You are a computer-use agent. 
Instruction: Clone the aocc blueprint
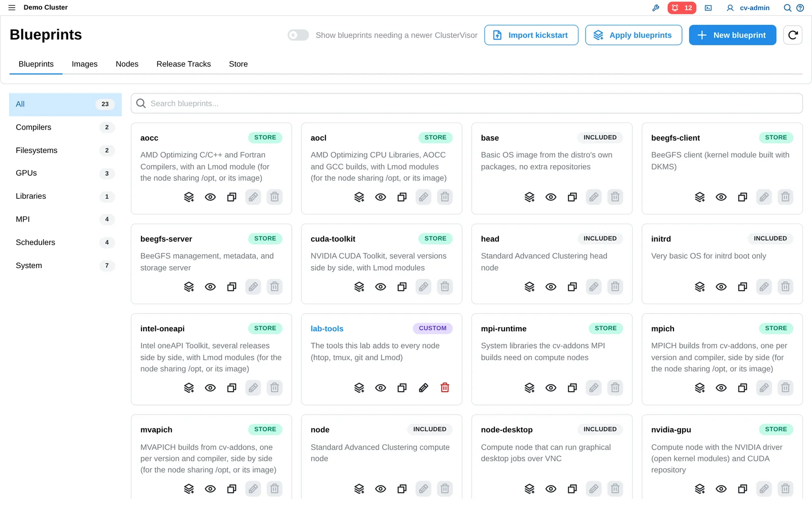(231, 197)
